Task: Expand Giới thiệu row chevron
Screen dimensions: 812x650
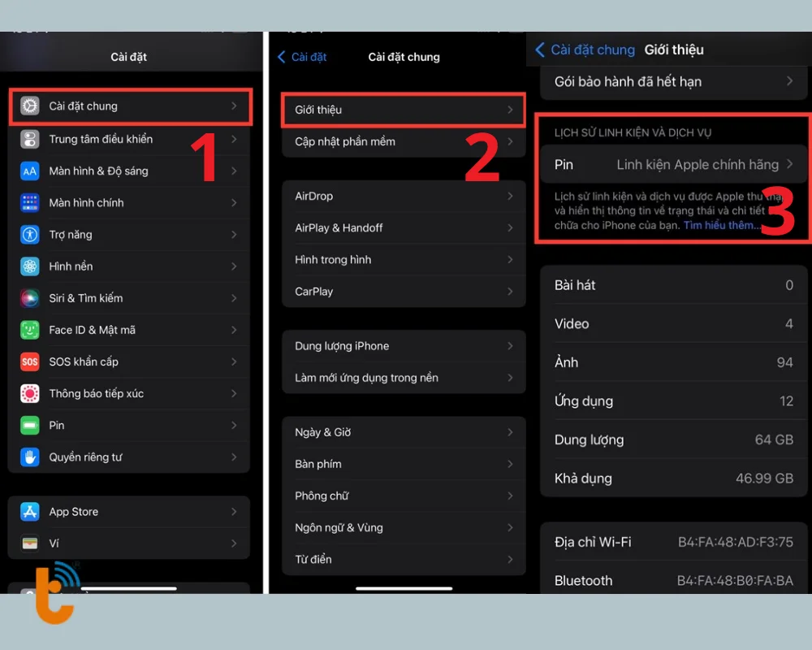Action: pos(510,110)
